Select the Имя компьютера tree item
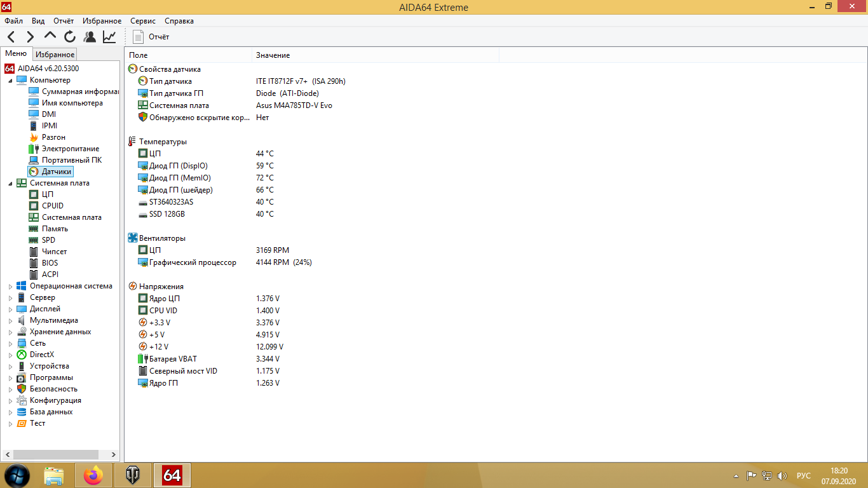Viewport: 868px width, 488px height. [x=72, y=103]
